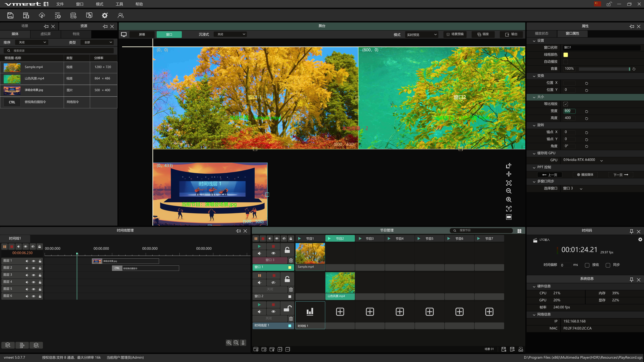Switch to the 播放状态 tab
This screenshot has height=362, width=644.
point(542,34)
